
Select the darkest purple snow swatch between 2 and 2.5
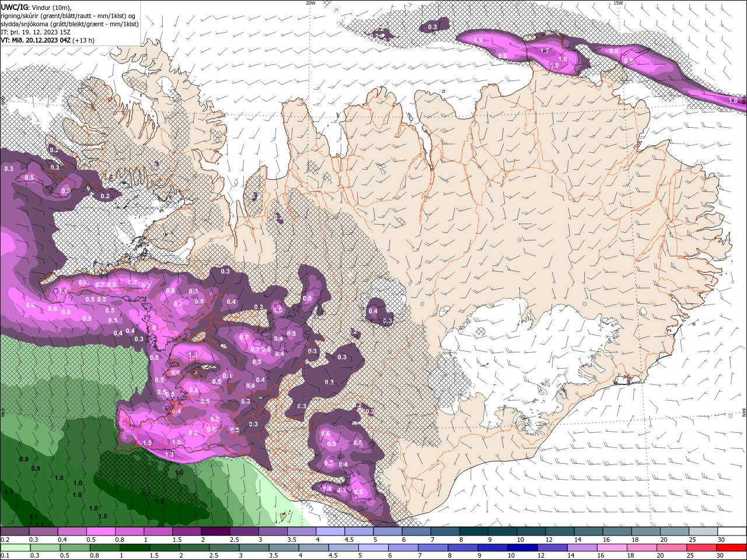(x=215, y=531)
